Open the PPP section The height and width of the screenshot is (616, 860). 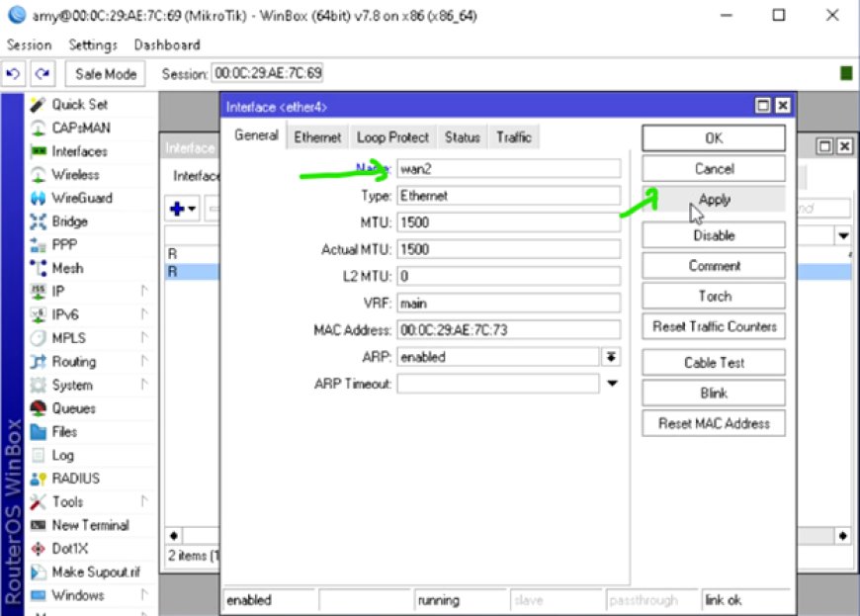64,244
